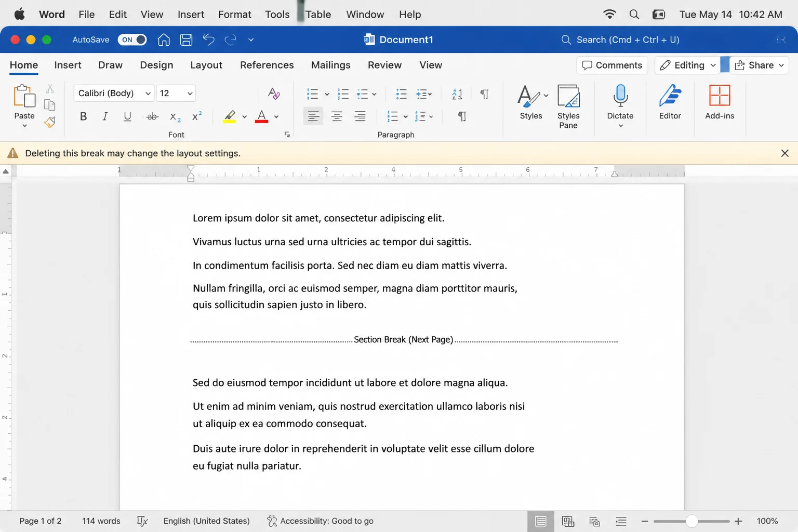
Task: Open the Table menu in menu bar
Action: 318,15
